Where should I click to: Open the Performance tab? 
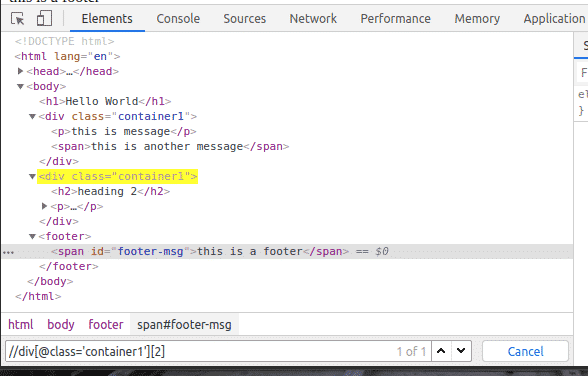[x=396, y=19]
